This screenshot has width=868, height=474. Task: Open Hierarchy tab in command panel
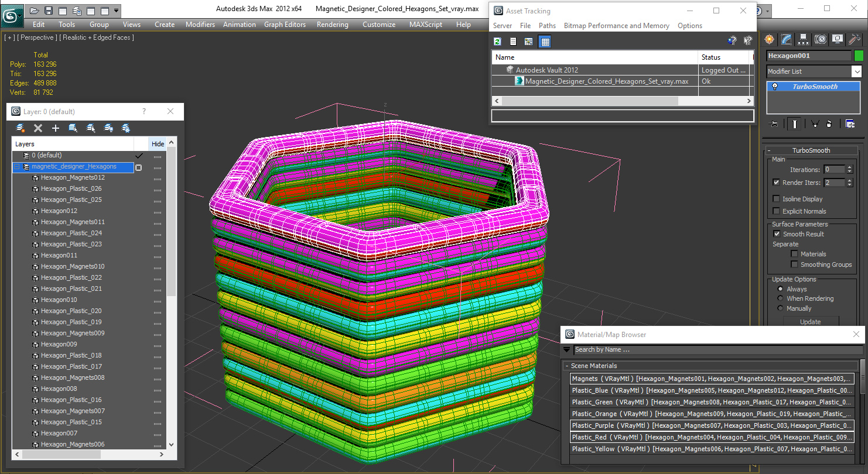pyautogui.click(x=804, y=39)
